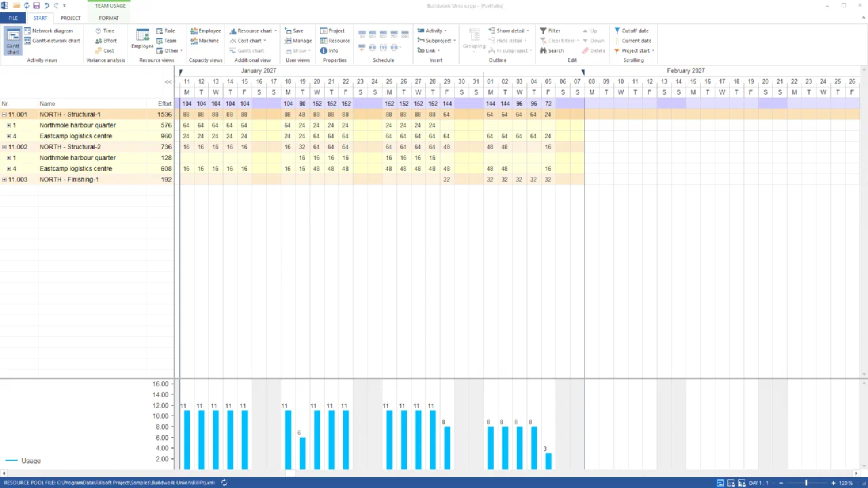868x488 pixels.
Task: Switch to FORMAT ribbon tab
Action: click(108, 18)
